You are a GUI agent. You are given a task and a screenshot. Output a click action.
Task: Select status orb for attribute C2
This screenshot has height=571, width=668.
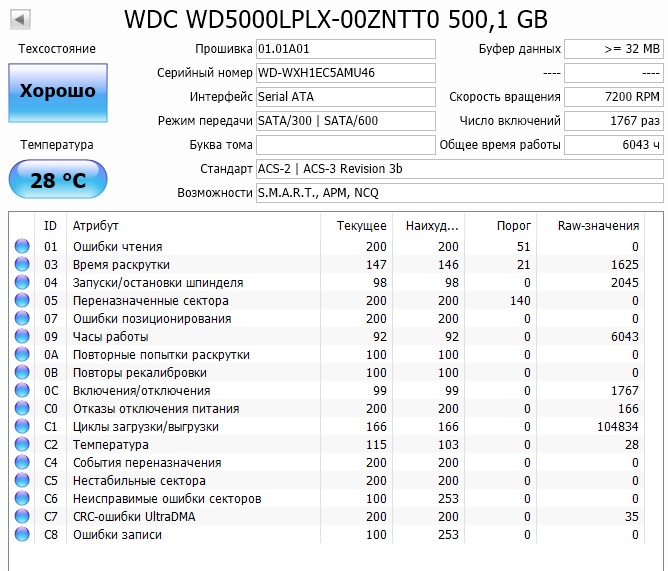pos(22,444)
